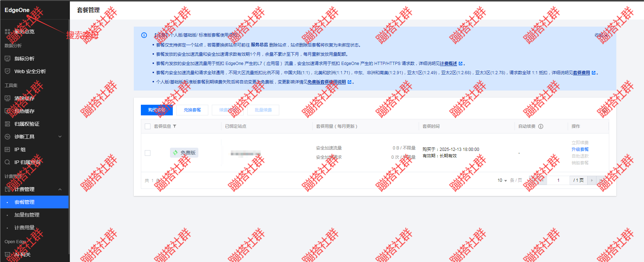Collapse the 计费管理 submenu chevron
Image resolution: width=644 pixels, height=262 pixels.
coord(60,189)
